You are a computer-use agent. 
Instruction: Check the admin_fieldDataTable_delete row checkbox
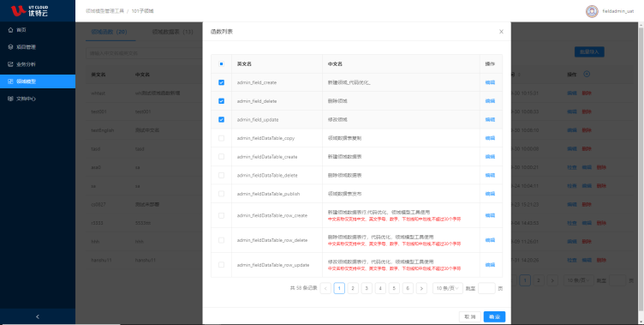coord(221,175)
